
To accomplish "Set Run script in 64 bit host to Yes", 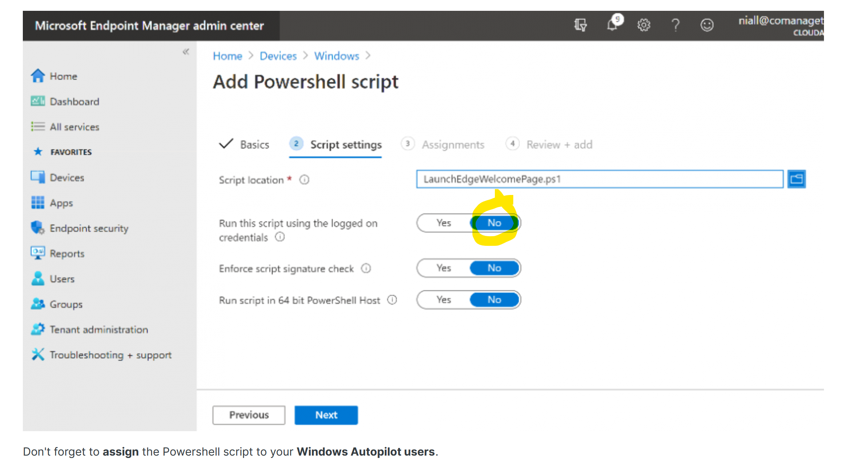I will pos(444,300).
